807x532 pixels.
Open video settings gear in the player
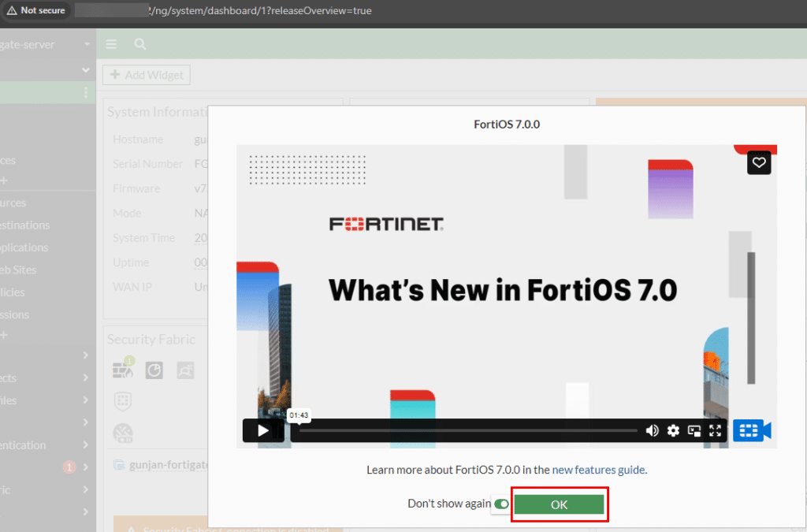click(673, 430)
